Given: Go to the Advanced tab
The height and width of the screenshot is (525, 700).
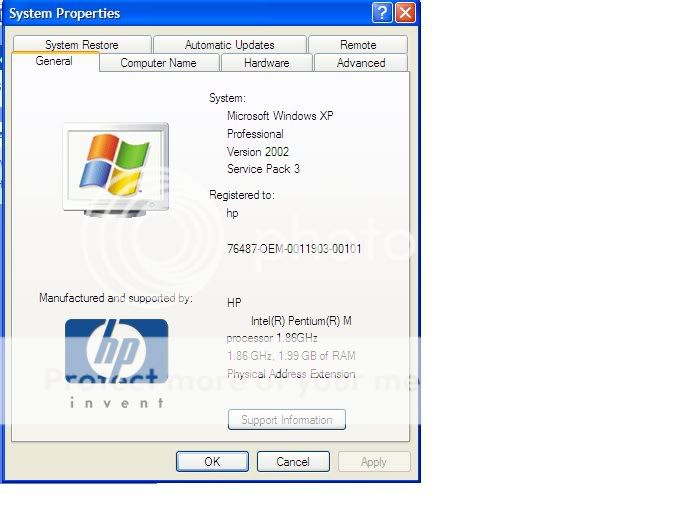Looking at the screenshot, I should [x=361, y=63].
